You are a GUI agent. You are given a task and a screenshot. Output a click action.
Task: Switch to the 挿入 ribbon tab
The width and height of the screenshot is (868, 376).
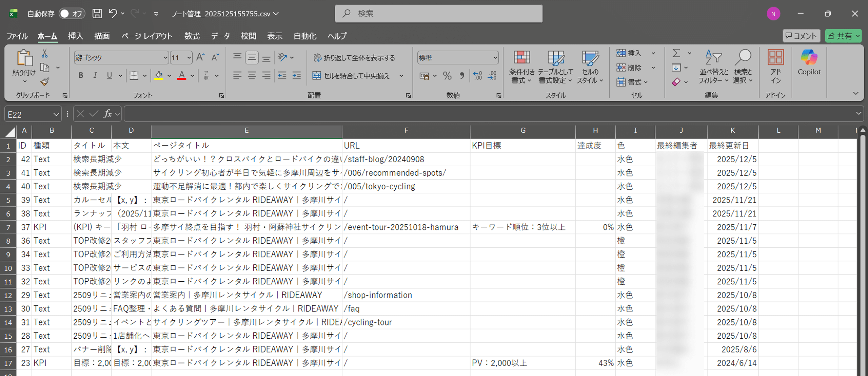pos(75,36)
